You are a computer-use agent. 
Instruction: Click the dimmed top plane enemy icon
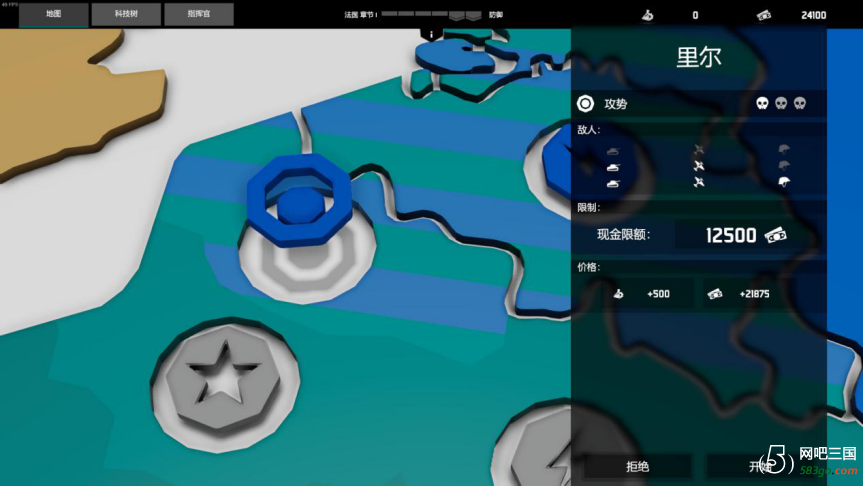(699, 149)
